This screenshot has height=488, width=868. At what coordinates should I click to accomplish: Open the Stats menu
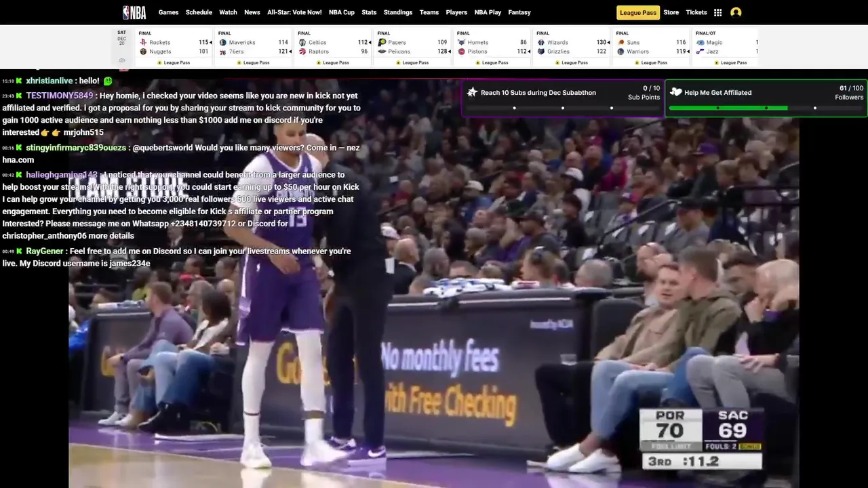click(x=369, y=12)
